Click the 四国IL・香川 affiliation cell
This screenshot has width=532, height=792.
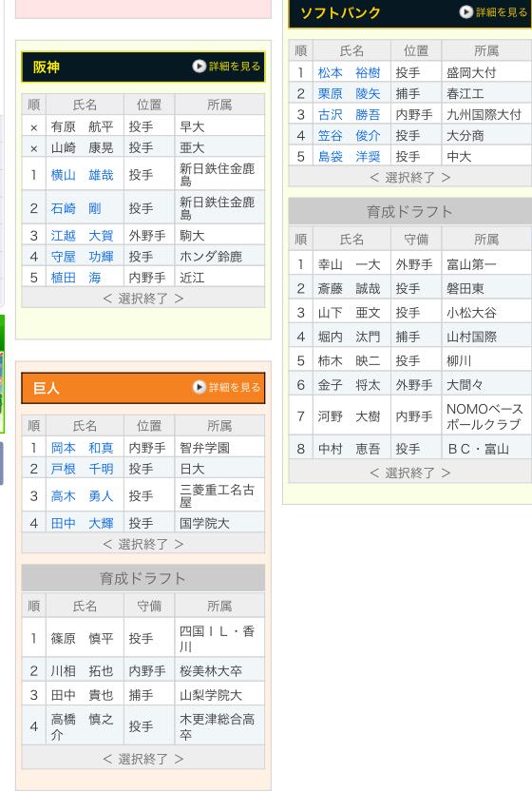coord(219,638)
